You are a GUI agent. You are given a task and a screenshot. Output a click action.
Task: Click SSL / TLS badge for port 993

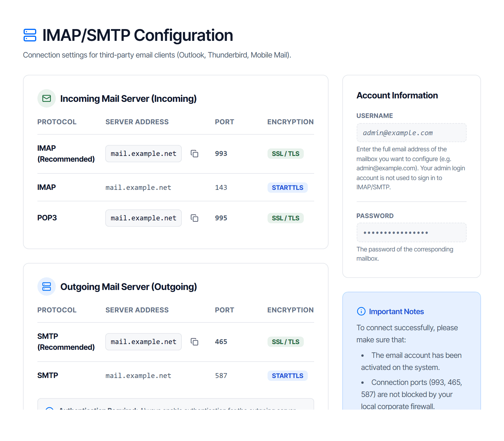pyautogui.click(x=286, y=154)
